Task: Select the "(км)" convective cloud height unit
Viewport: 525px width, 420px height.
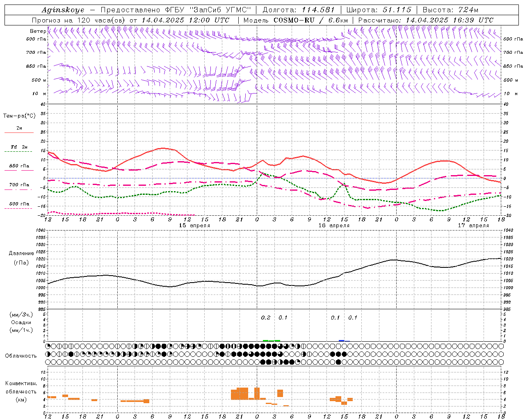Action: click(x=21, y=399)
